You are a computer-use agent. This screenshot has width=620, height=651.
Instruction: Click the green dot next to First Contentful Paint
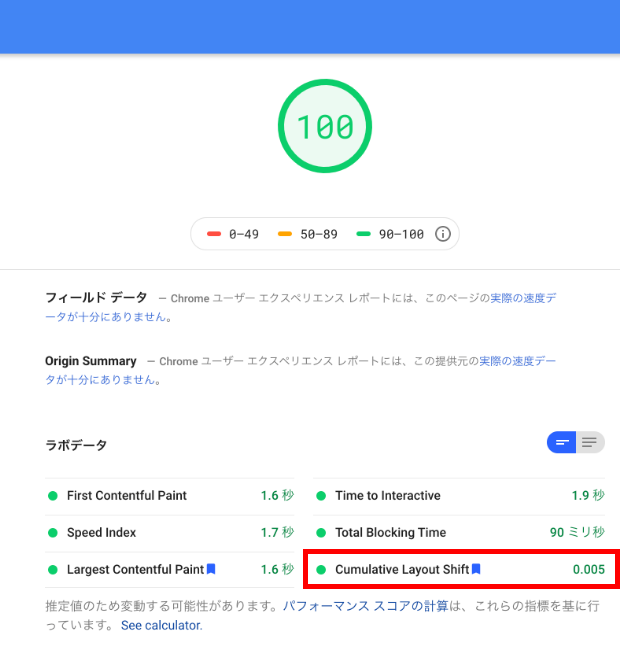click(x=53, y=496)
